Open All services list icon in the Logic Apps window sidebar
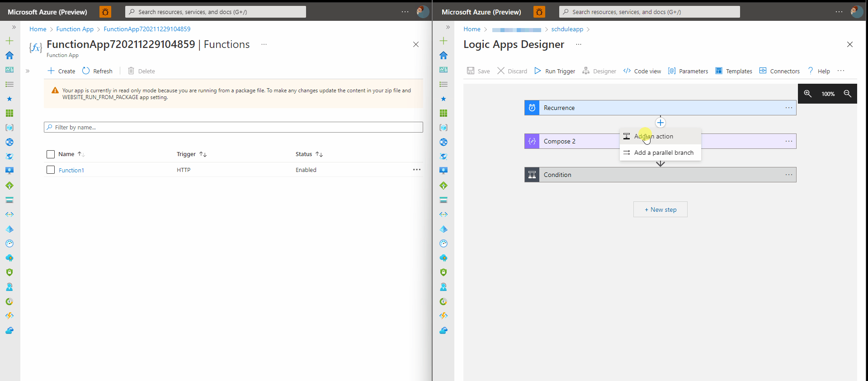Viewport: 868px width, 381px height. [x=443, y=84]
